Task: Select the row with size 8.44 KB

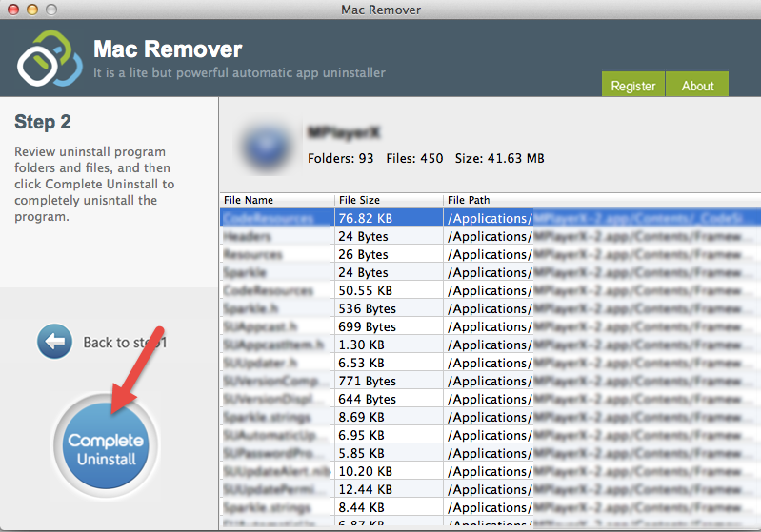Action: [x=491, y=508]
